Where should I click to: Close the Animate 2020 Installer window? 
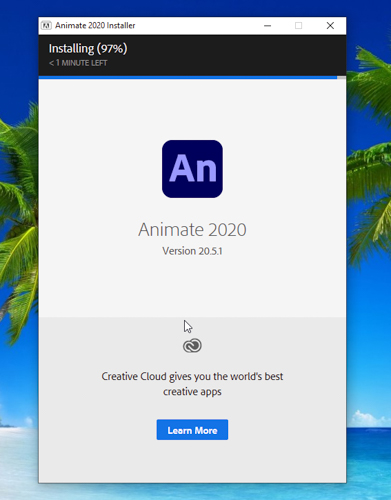pyautogui.click(x=330, y=26)
